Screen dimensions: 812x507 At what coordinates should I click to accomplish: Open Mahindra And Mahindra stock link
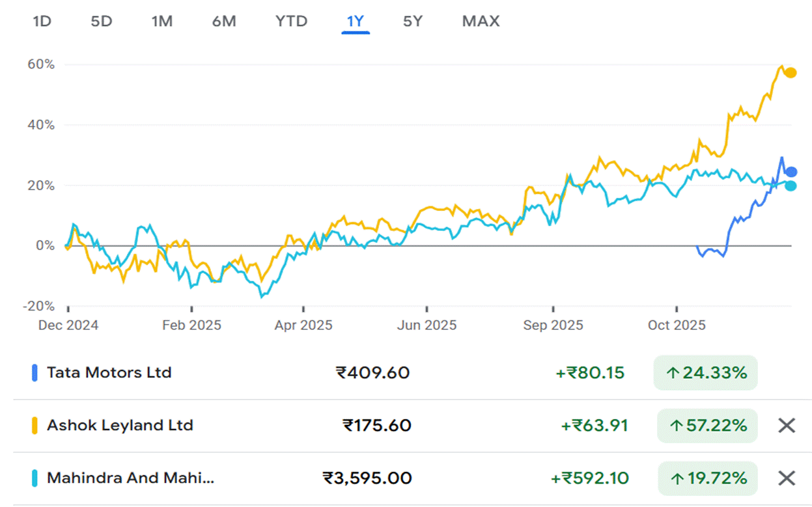pyautogui.click(x=130, y=478)
